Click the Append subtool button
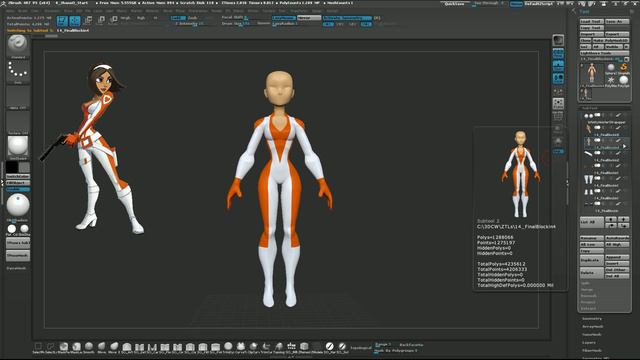 [617, 257]
